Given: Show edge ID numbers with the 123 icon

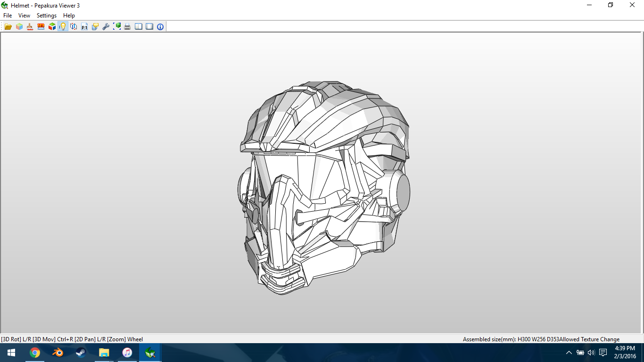Looking at the screenshot, I should click(x=41, y=27).
